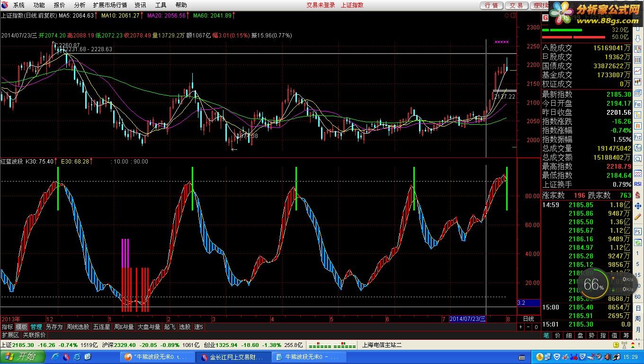Click the 交易 button at top right
The height and width of the screenshot is (364, 644).
coord(516,5)
